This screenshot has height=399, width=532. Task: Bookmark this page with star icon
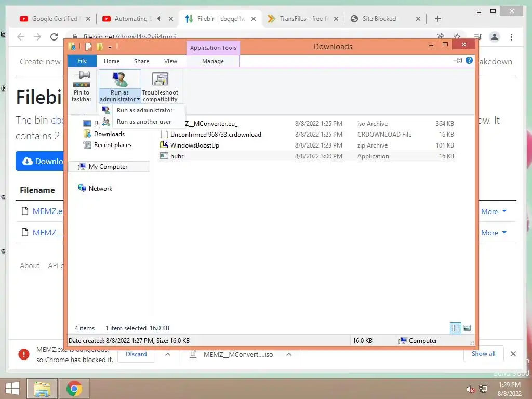click(x=457, y=37)
